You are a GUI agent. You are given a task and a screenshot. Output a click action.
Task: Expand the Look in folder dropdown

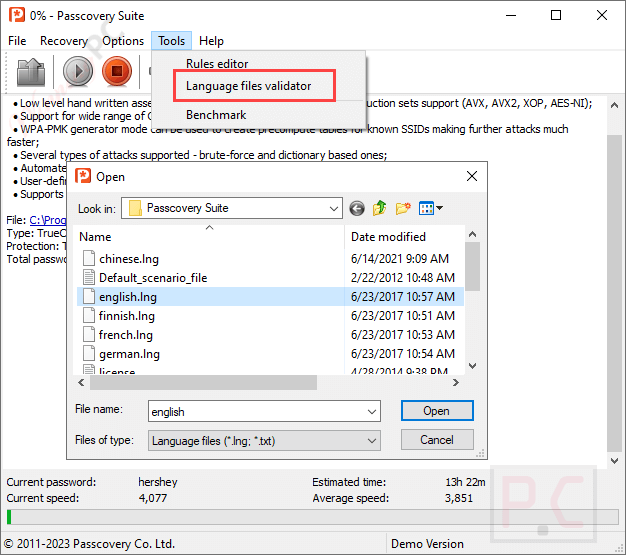click(x=334, y=208)
